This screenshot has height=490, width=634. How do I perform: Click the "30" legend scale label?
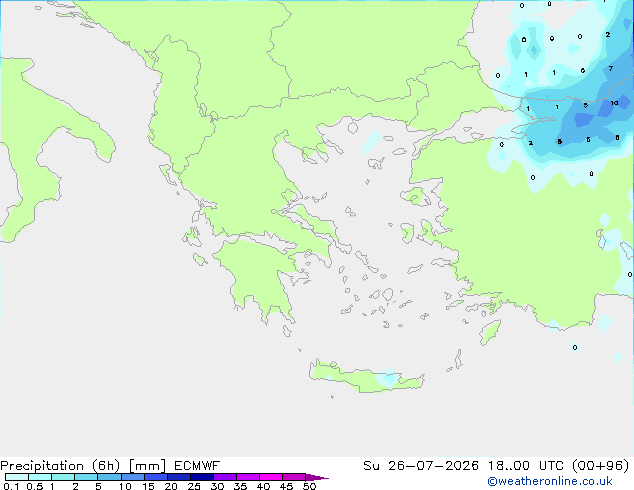click(x=217, y=486)
